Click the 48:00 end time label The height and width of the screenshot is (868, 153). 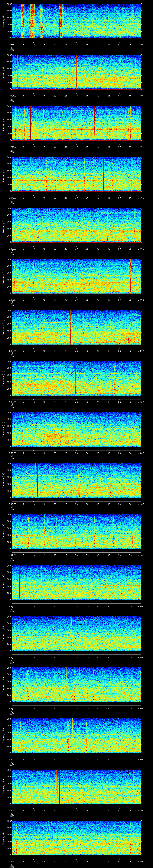point(141,861)
